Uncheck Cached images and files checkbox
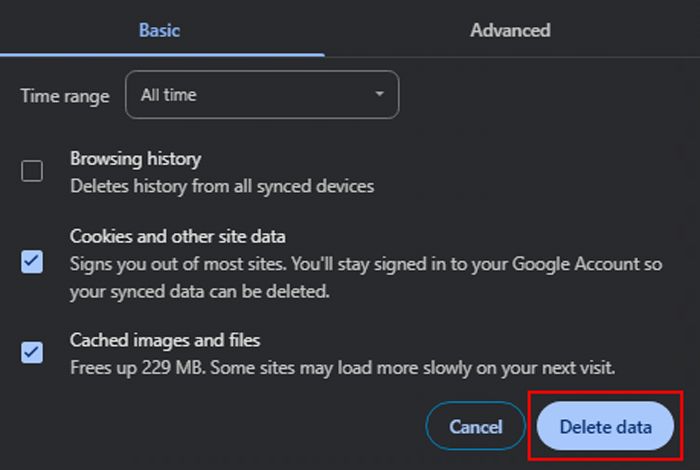The image size is (700, 470). click(x=32, y=352)
